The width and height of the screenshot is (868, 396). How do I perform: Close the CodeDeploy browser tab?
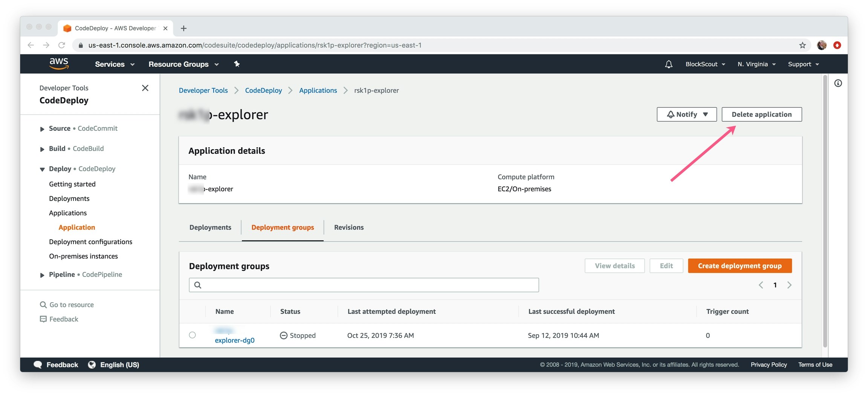pyautogui.click(x=165, y=28)
